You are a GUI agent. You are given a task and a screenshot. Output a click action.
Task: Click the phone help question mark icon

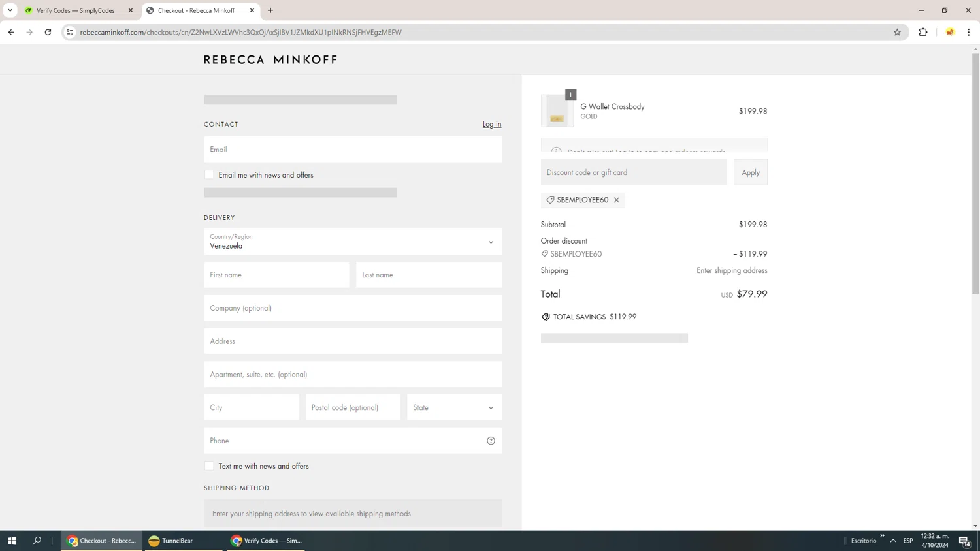click(491, 441)
